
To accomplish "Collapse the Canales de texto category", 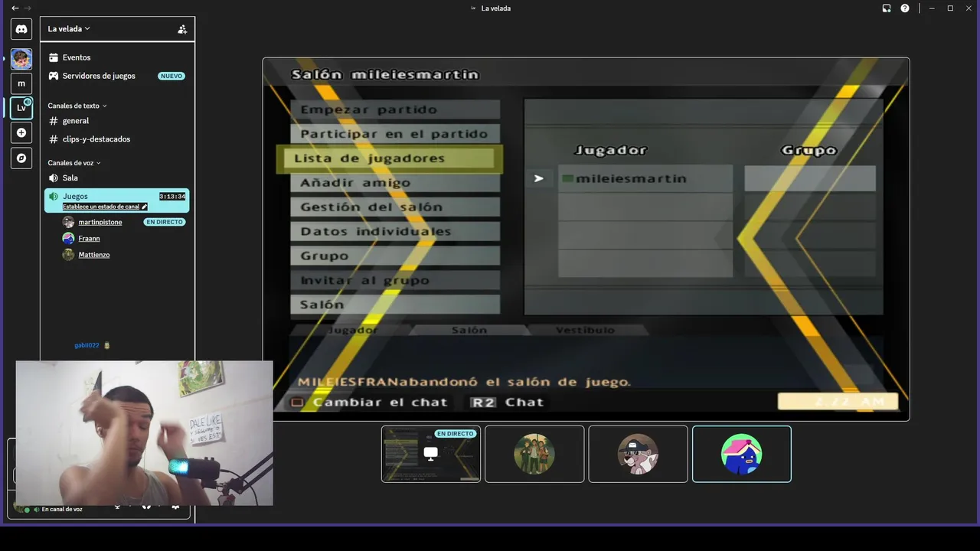I will [77, 106].
